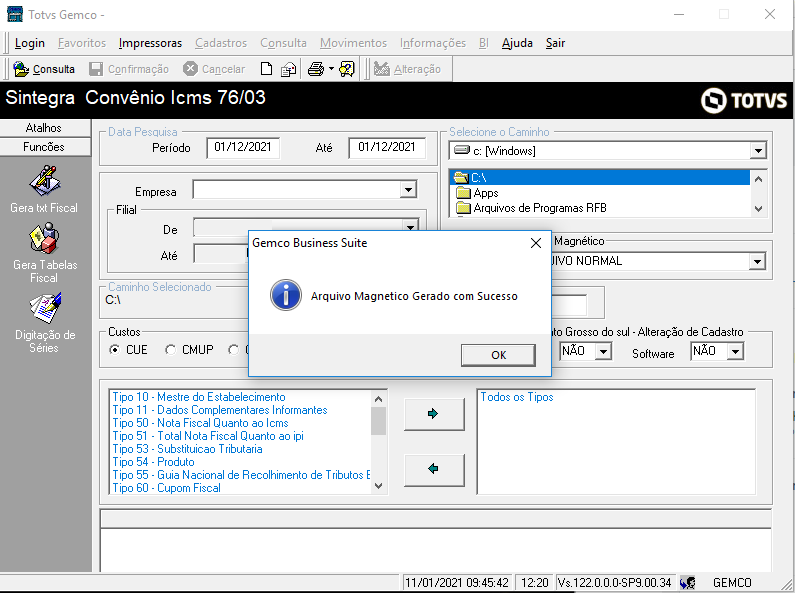Open the Ajuda menu
Image resolution: width=795 pixels, height=593 pixels.
pyautogui.click(x=517, y=43)
